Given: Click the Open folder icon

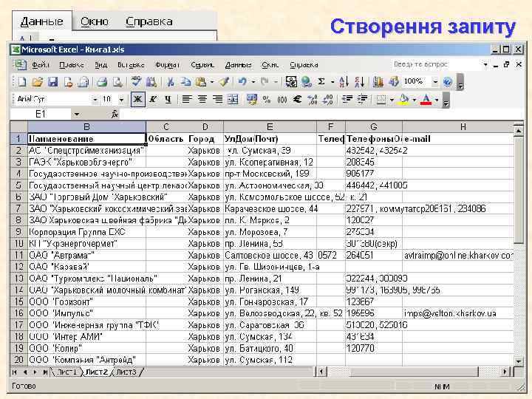Looking at the screenshot, I should (x=38, y=82).
